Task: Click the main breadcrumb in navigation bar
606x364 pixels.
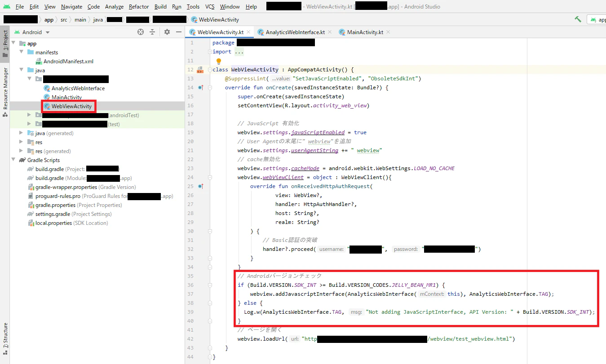Action: (80, 19)
